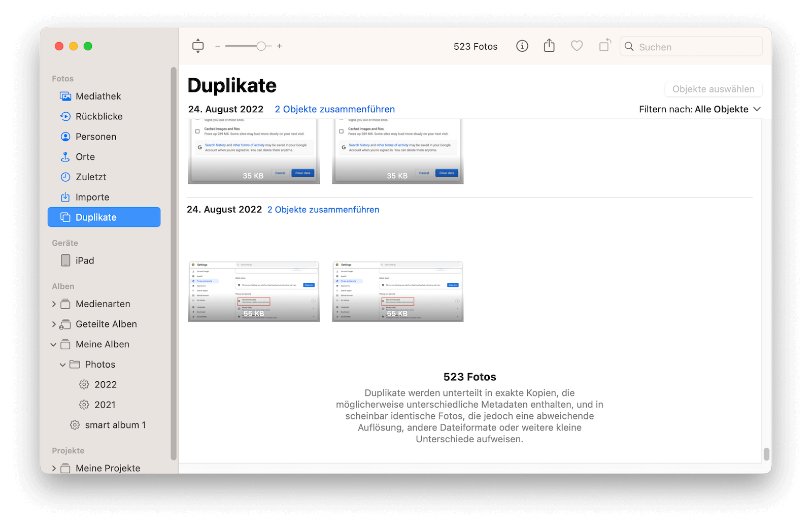Open Mediathek in sidebar
The height and width of the screenshot is (527, 812).
tap(104, 96)
